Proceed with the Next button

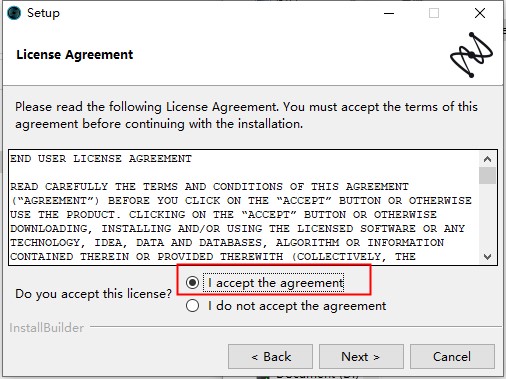[x=361, y=357]
